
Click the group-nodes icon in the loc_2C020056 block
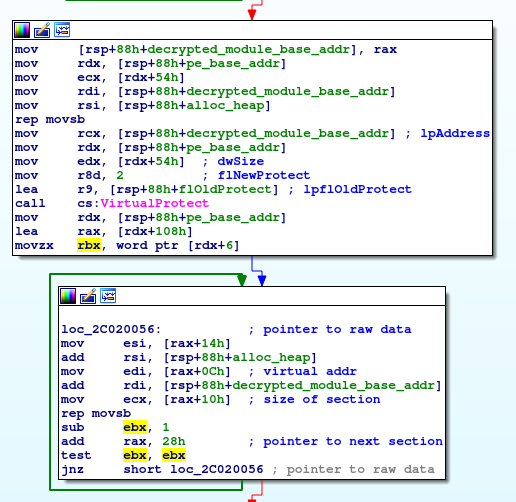108,296
